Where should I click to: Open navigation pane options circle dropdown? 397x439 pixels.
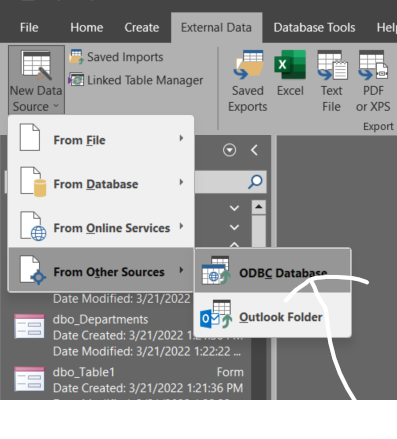[x=229, y=150]
